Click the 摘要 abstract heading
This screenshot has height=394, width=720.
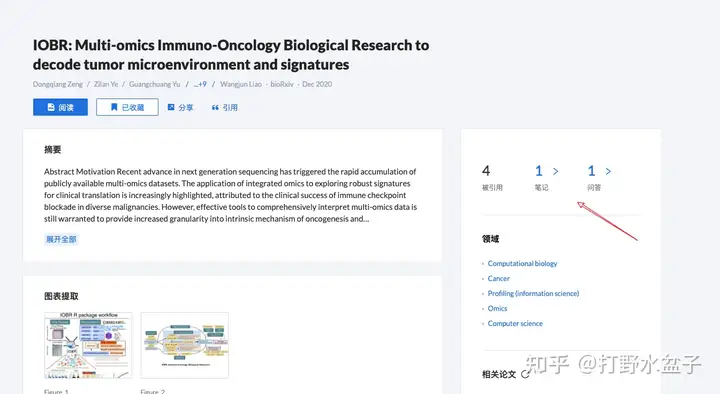pos(53,149)
